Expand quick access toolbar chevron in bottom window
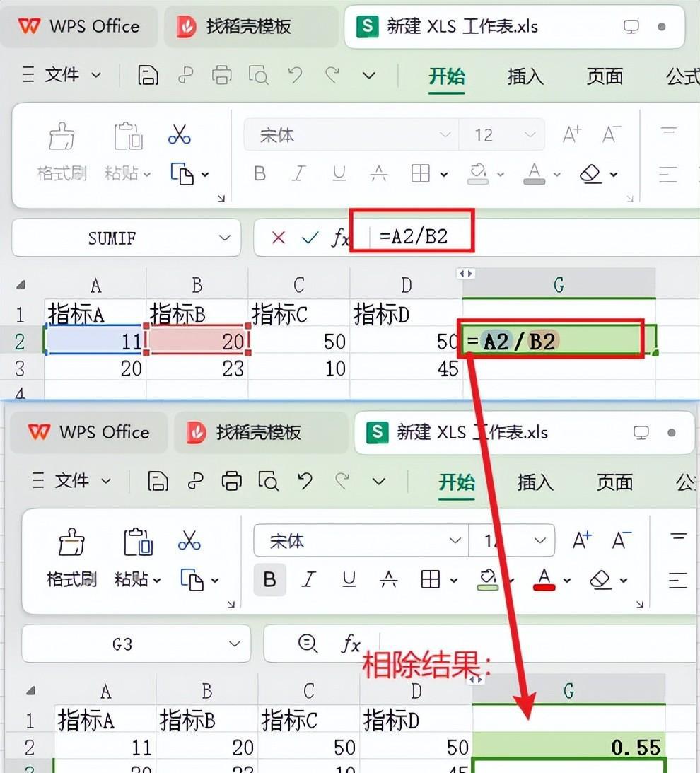Viewport: 700px width, 773px height. click(x=379, y=482)
